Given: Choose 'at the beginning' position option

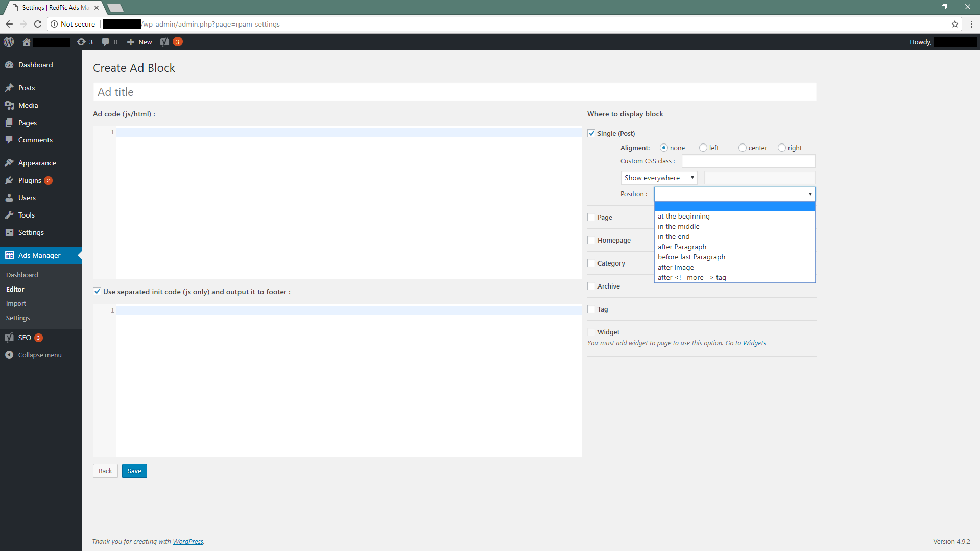Looking at the screenshot, I should tap(734, 216).
